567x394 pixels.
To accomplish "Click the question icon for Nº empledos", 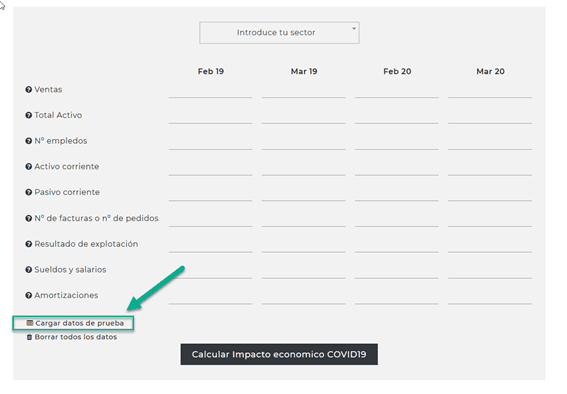I will pos(29,141).
